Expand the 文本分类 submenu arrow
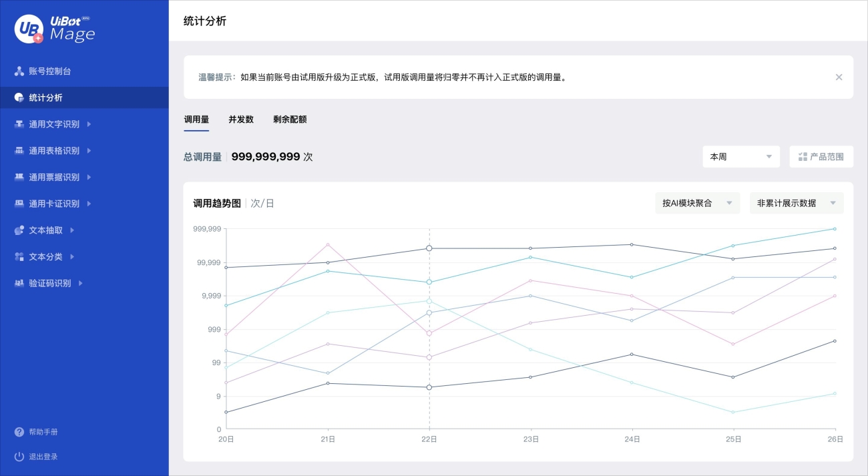The image size is (868, 476). [x=72, y=257]
